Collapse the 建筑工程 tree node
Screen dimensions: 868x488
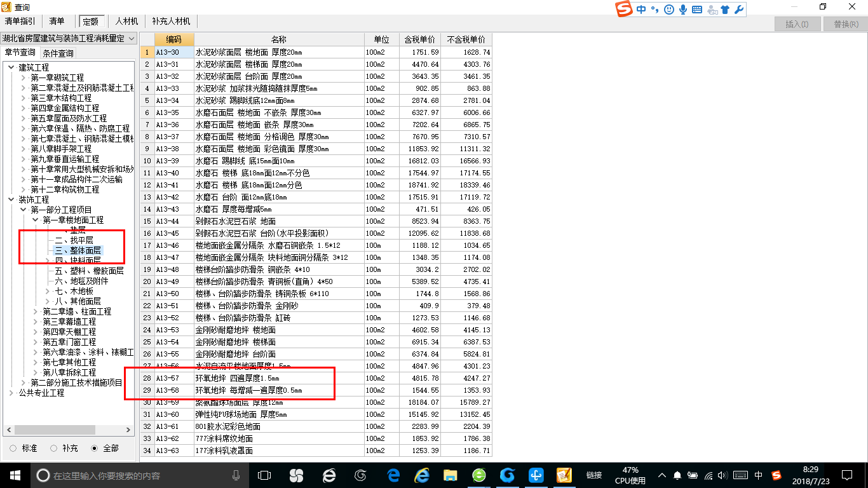[12, 67]
